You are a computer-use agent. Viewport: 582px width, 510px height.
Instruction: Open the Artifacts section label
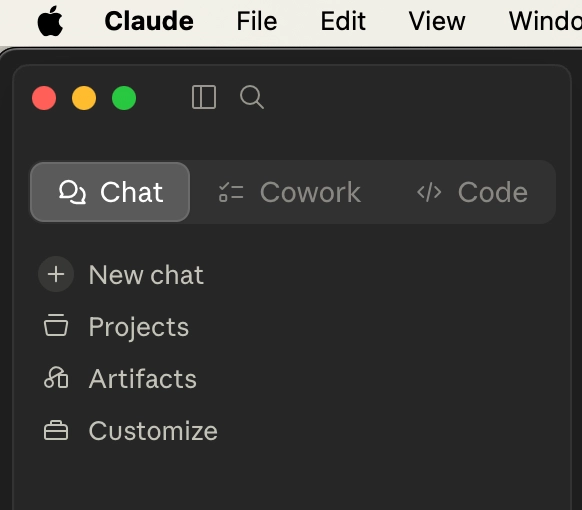pyautogui.click(x=143, y=379)
